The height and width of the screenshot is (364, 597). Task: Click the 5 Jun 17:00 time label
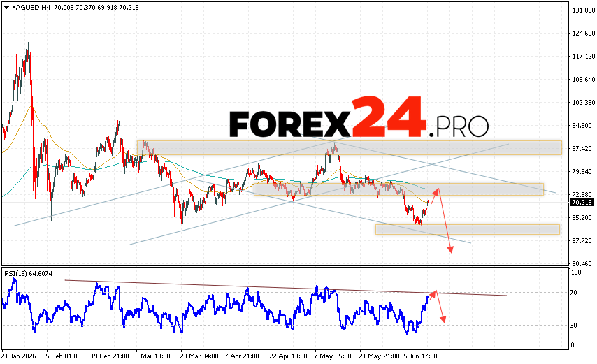[x=420, y=356]
